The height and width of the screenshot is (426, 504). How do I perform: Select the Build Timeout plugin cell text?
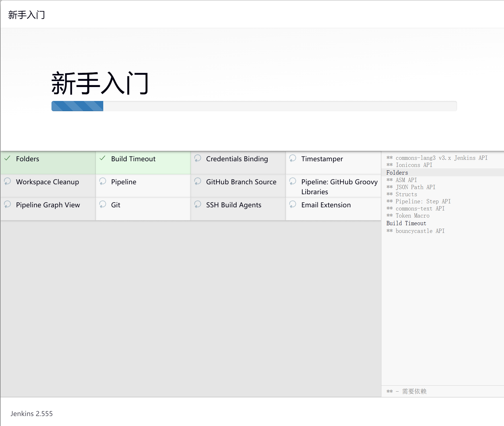[133, 159]
